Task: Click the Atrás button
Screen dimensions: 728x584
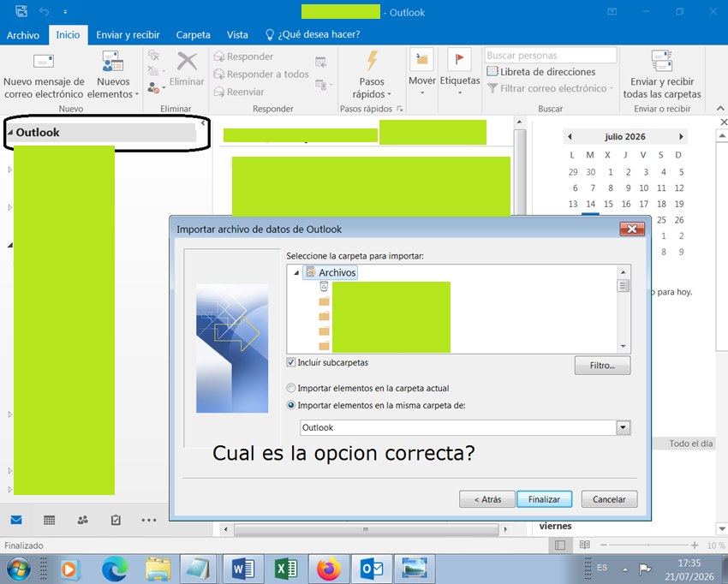Action: (x=487, y=499)
